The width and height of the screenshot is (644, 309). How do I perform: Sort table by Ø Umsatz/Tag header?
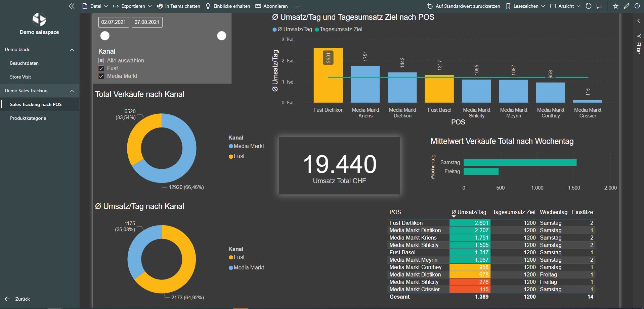tap(469, 212)
